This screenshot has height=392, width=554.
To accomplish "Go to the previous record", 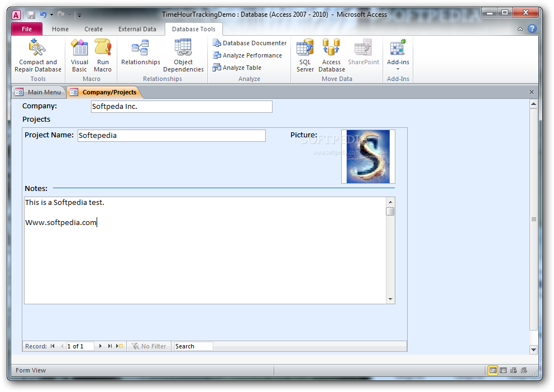I will coord(62,346).
